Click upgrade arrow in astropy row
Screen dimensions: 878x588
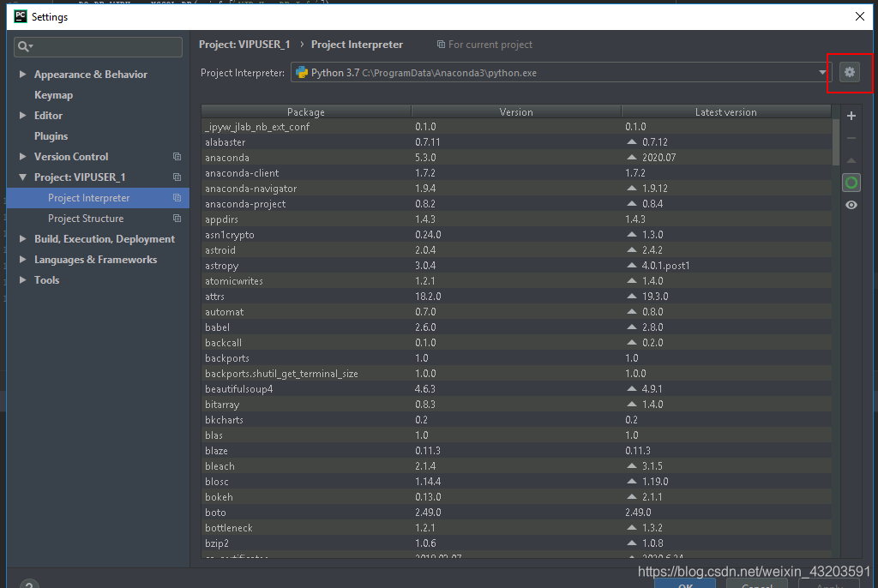pyautogui.click(x=632, y=266)
